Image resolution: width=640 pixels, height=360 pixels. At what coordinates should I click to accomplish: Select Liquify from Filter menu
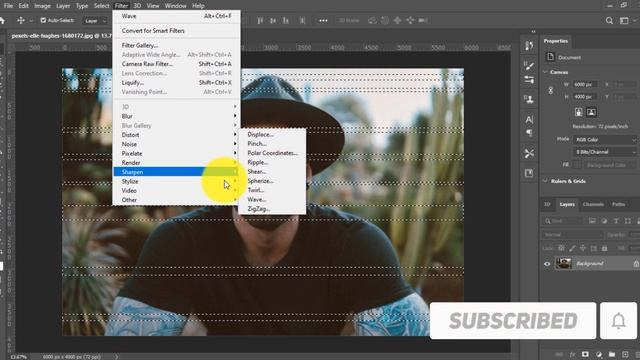176,82
